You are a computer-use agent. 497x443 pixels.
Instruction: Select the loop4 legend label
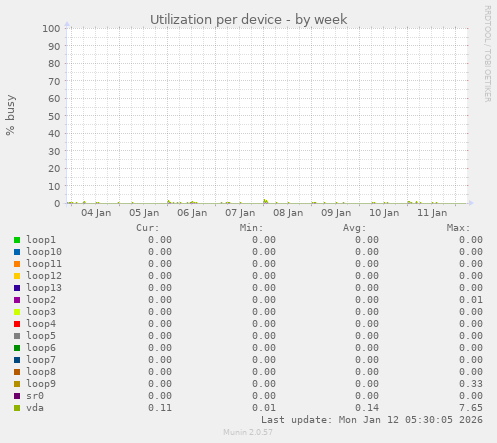click(x=41, y=324)
